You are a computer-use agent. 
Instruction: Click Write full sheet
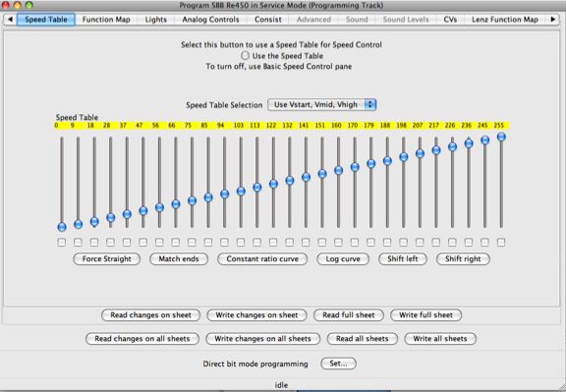click(425, 315)
